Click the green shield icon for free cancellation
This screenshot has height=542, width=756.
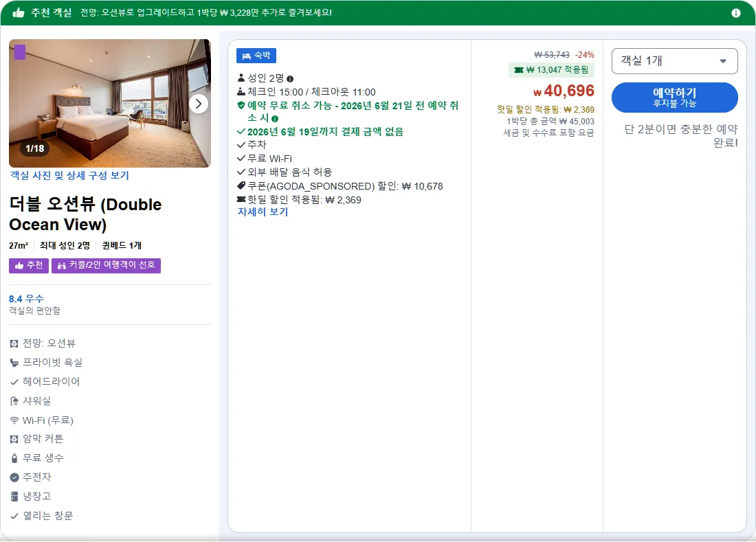241,105
